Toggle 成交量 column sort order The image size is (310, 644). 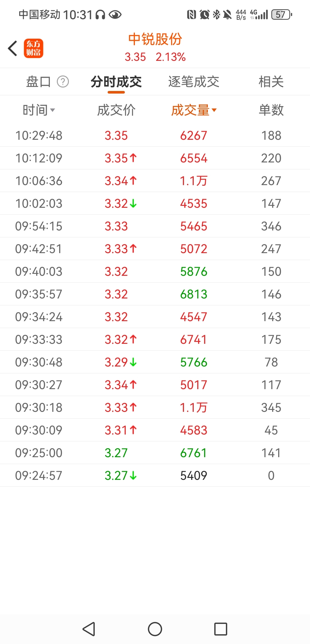[194, 110]
